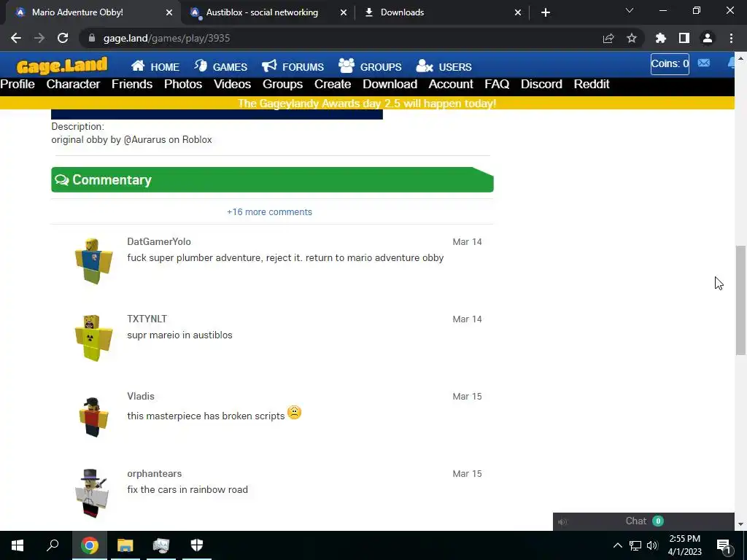Click TXTYNLT's yellow avatar thumbnail
This screenshot has height=560, width=747.
point(93,338)
